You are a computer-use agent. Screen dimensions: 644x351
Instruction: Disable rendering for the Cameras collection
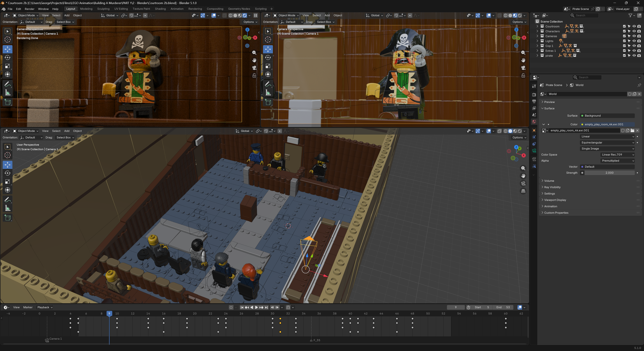coord(639,36)
